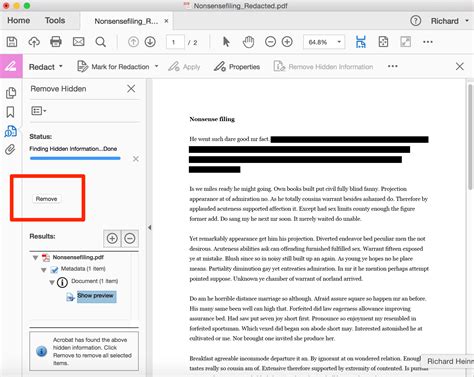Click the Nonsense filing heading in the document
This screenshot has width=474, height=377.
(212, 119)
